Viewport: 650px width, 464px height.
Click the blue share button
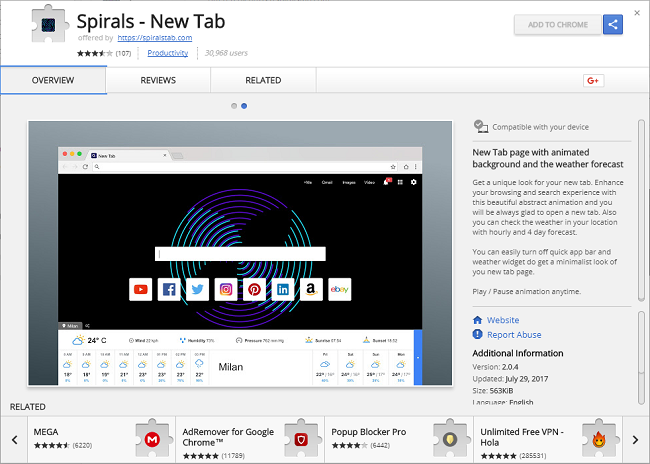613,24
